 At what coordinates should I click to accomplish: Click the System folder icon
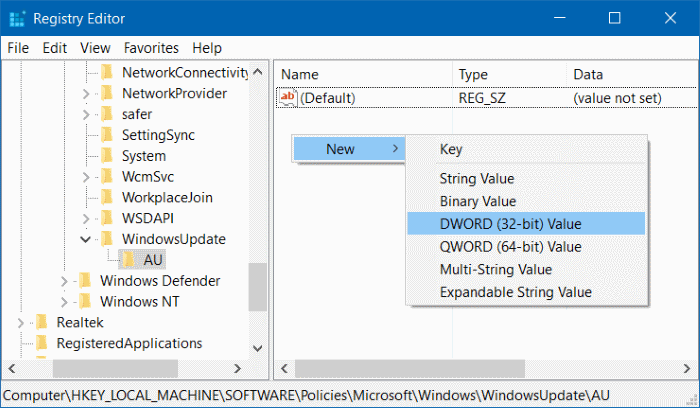107,156
